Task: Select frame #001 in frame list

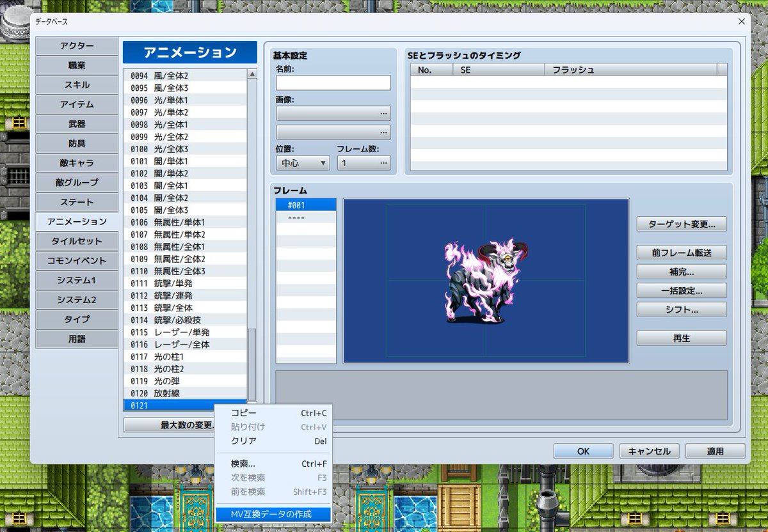Action: coord(306,205)
